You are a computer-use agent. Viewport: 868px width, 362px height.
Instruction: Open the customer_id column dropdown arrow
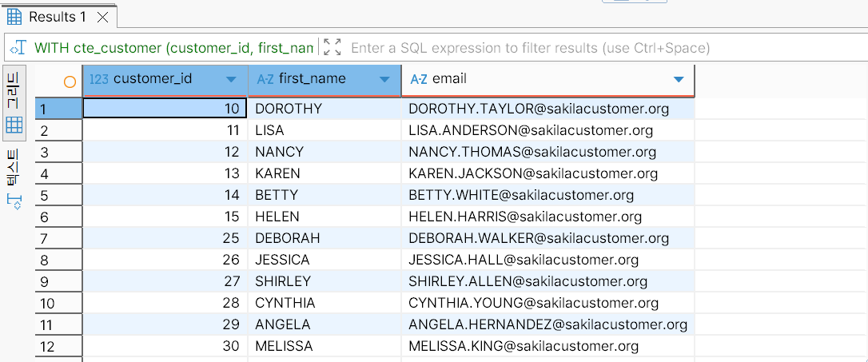[x=231, y=80]
